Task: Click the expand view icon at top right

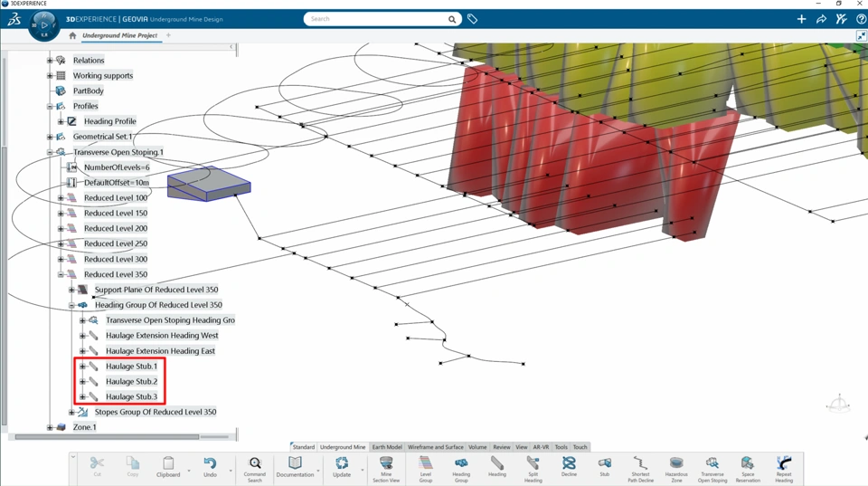Action: pos(861,36)
